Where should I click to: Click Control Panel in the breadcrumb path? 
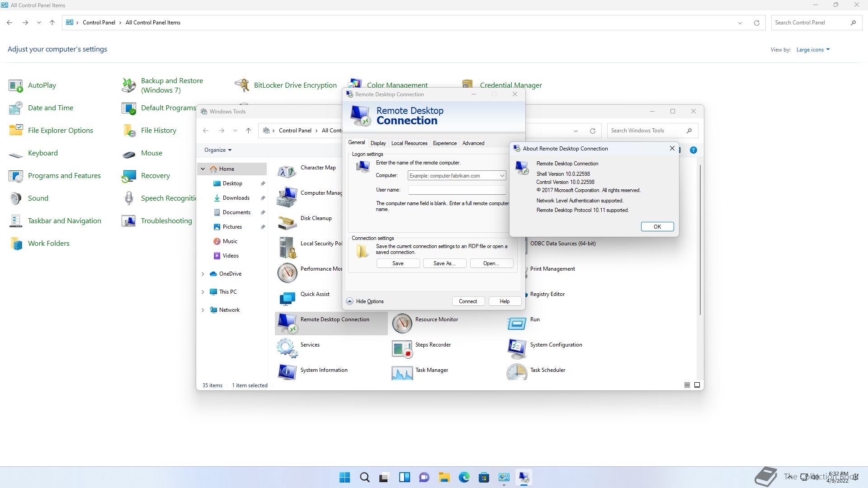click(x=99, y=23)
